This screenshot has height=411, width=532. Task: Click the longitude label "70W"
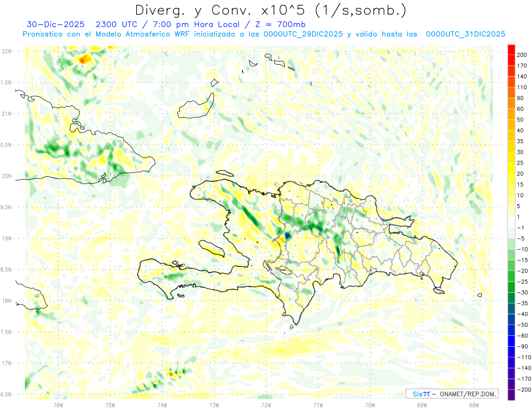click(x=370, y=405)
